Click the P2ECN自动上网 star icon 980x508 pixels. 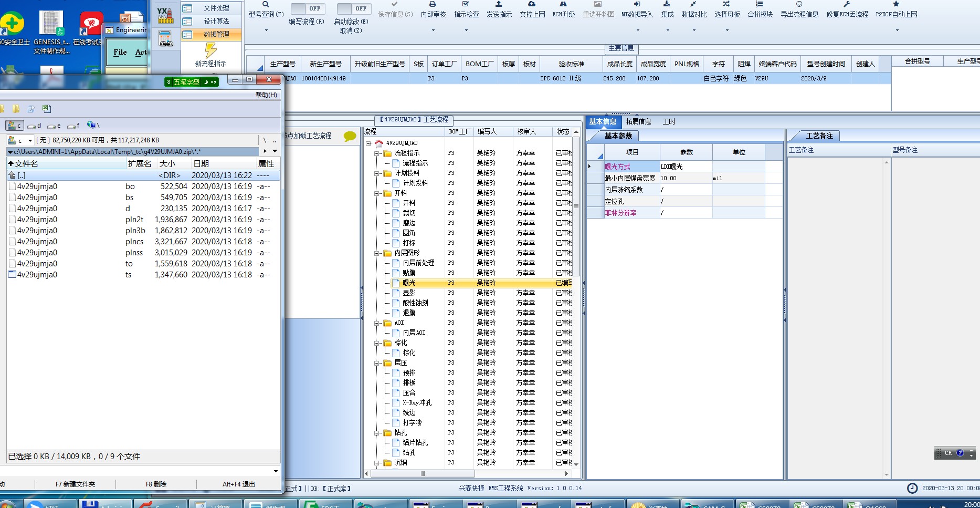[x=896, y=4]
